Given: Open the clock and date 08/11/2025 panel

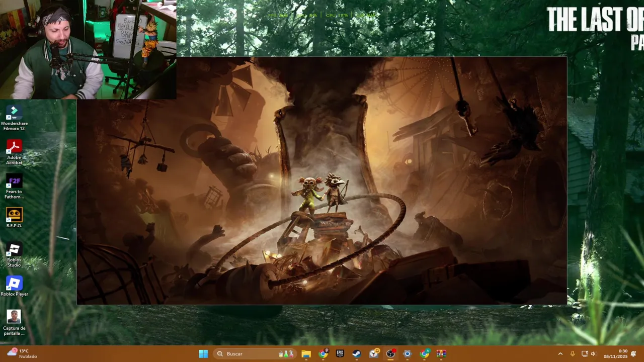Looking at the screenshot, I should pyautogui.click(x=616, y=354).
